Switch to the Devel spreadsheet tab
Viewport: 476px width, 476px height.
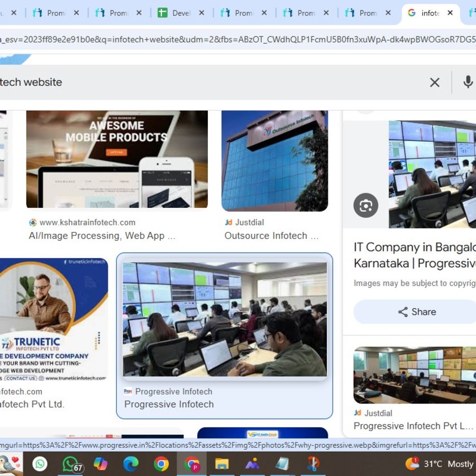click(175, 13)
